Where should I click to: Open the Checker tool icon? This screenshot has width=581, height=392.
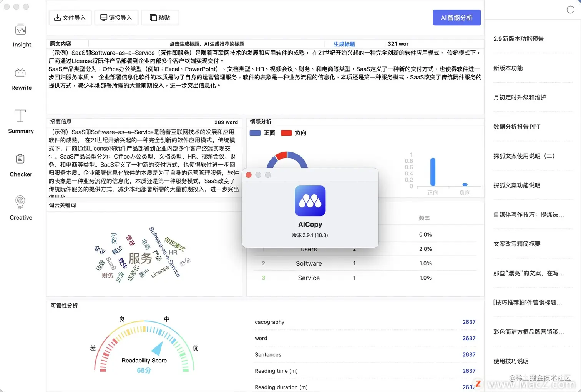pos(20,159)
